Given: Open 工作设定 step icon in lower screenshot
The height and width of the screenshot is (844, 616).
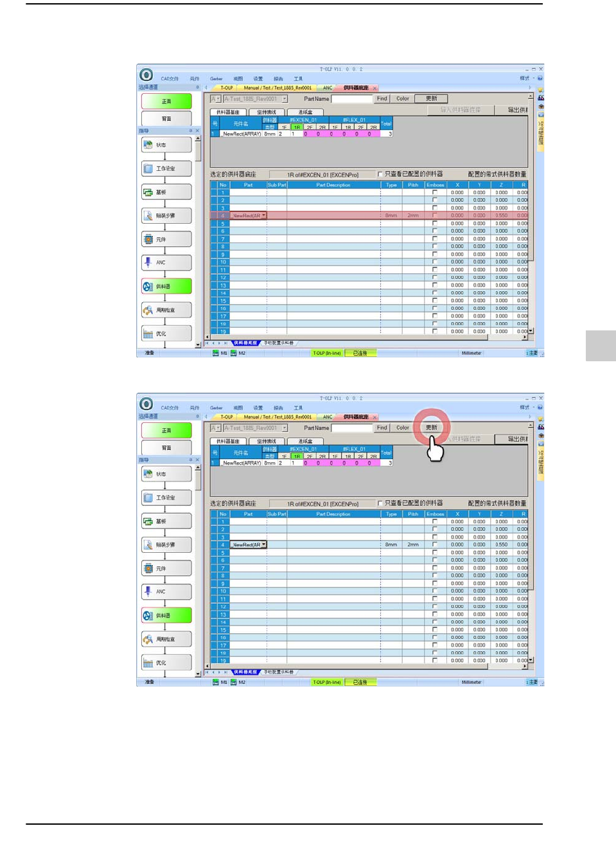Looking at the screenshot, I should pyautogui.click(x=148, y=498).
